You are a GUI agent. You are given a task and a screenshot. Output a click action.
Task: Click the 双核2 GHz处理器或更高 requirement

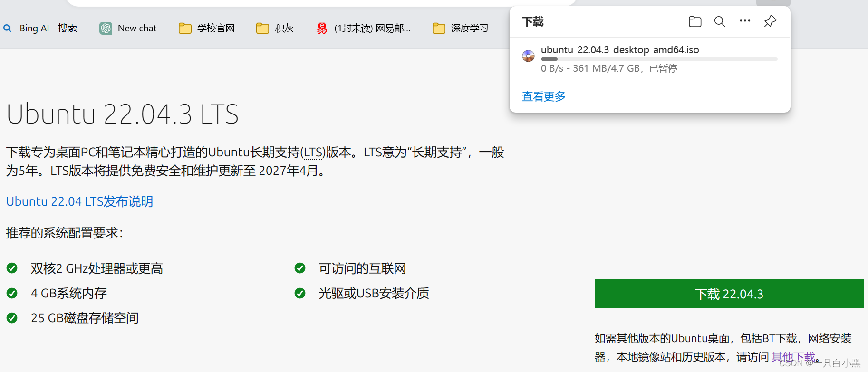point(97,269)
